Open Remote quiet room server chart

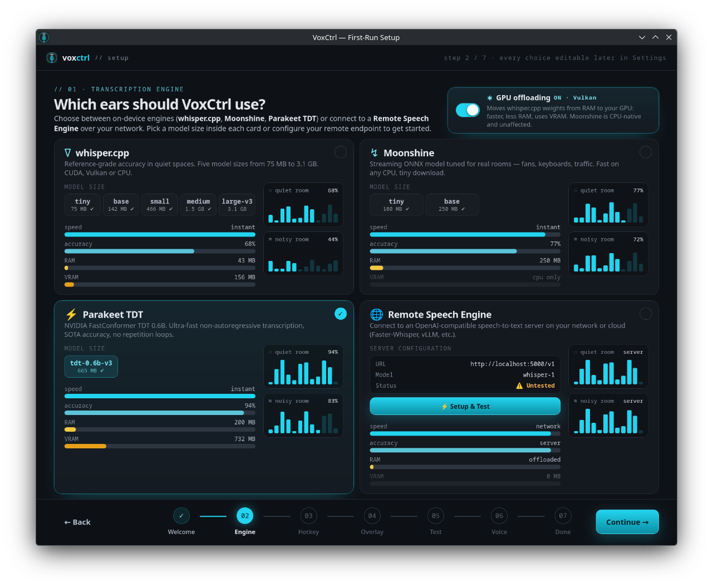point(608,367)
